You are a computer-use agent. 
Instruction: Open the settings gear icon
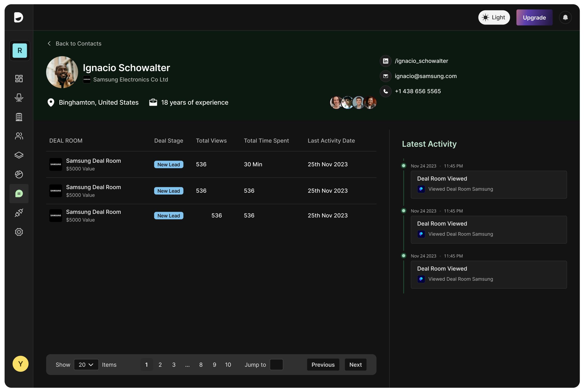(19, 232)
